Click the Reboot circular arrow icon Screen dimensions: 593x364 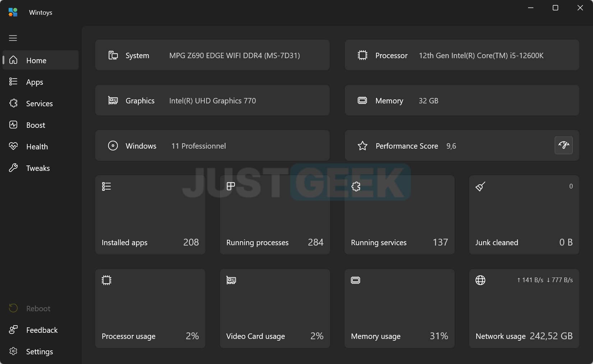(x=13, y=308)
